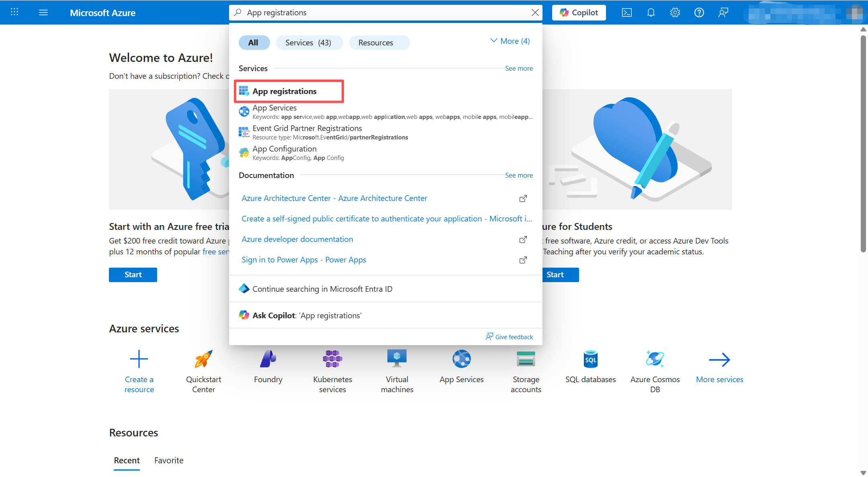Click external link icon for Azure developer documentation
Viewport: 868px width, 477px height.
click(x=523, y=240)
